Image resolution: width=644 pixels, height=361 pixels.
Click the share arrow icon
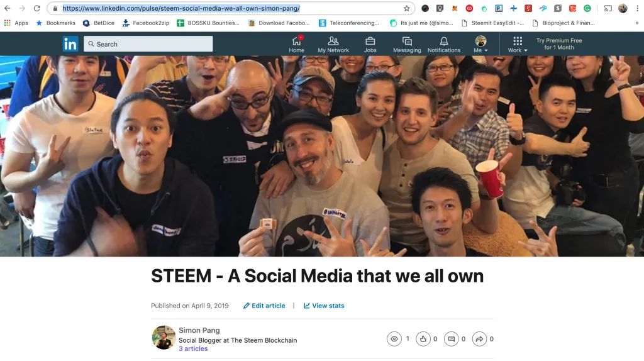(479, 339)
